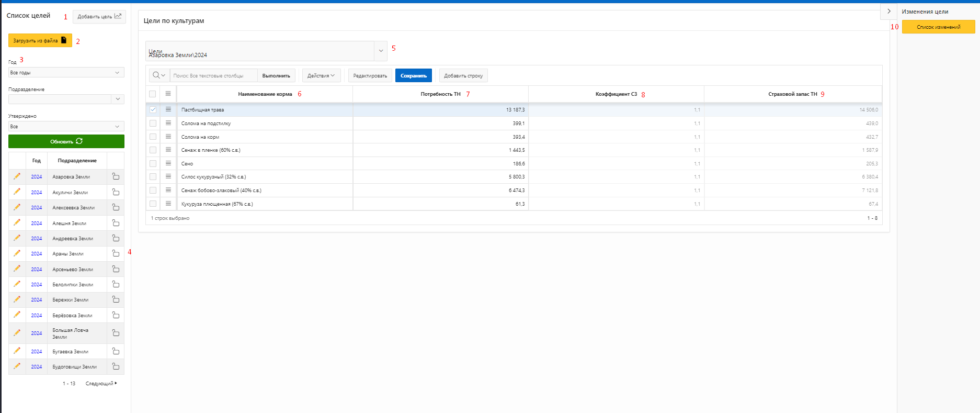This screenshot has height=413, width=980.
Task: Expand the Подразделение dropdown
Action: click(x=118, y=99)
